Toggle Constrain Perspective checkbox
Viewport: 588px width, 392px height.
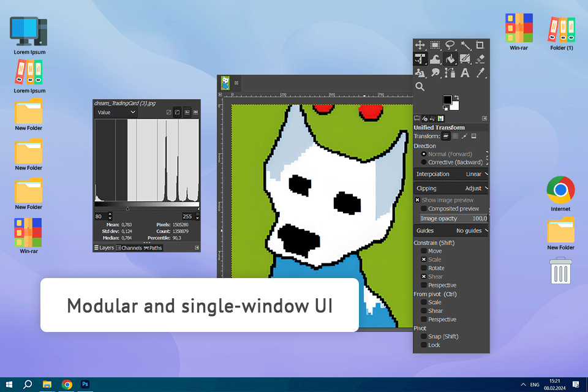coord(424,285)
